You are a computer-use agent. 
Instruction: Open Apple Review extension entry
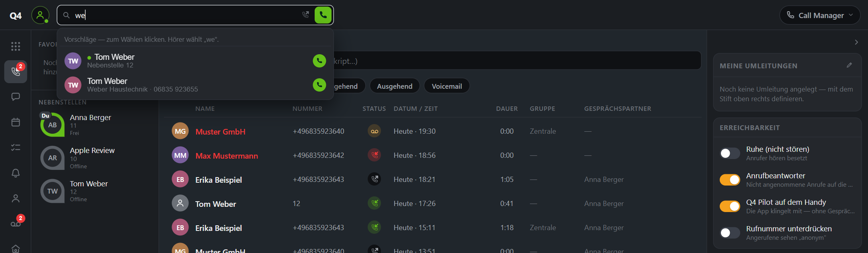click(x=95, y=158)
